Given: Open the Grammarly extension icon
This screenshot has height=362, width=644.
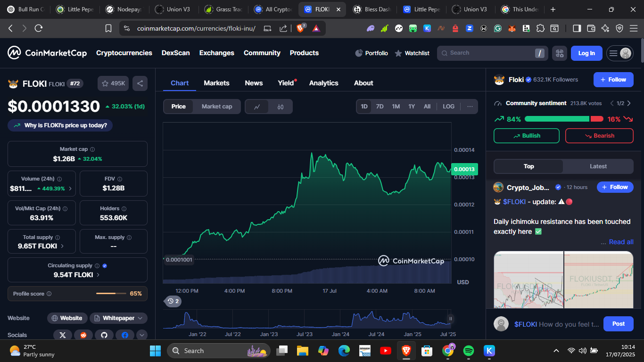Looking at the screenshot, I should [497, 28].
